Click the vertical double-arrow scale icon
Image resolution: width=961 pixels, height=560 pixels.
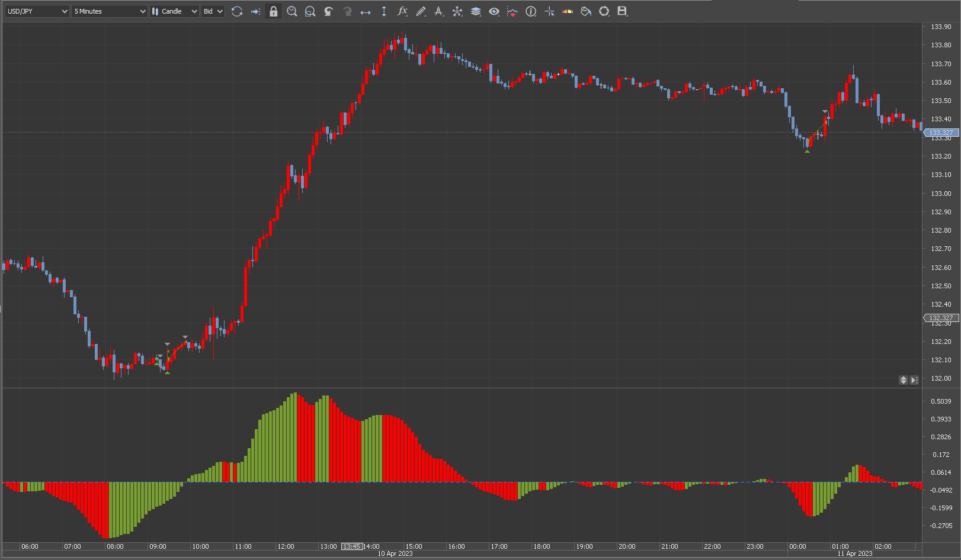[x=384, y=11]
